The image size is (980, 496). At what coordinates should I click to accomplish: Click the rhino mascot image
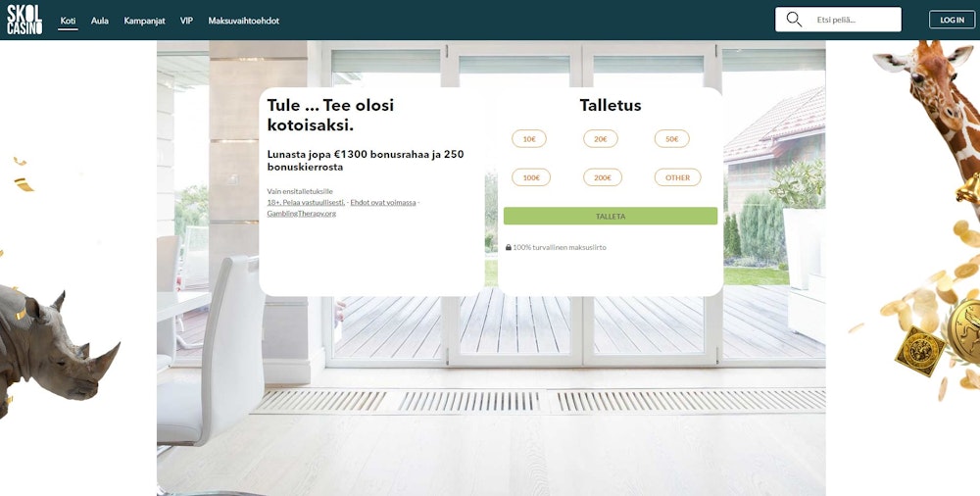[x=54, y=343]
